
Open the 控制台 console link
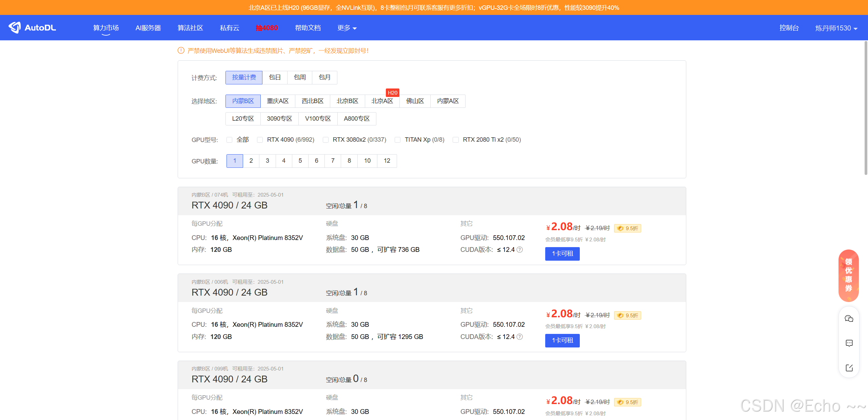[789, 28]
